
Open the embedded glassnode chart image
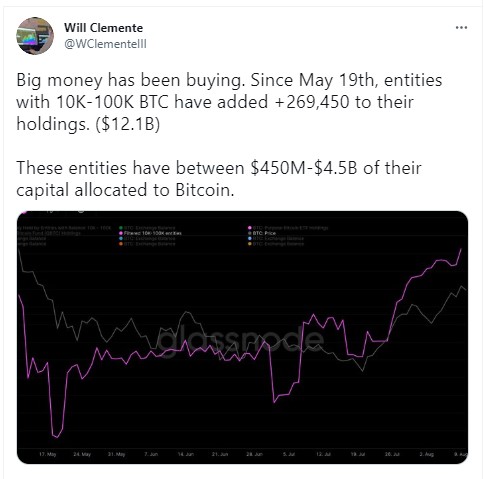click(x=242, y=337)
